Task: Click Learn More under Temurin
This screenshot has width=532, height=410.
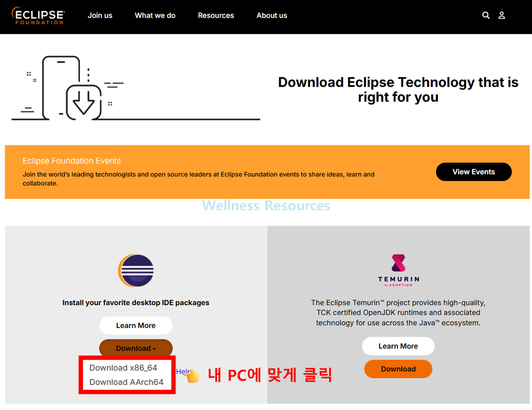Action: point(398,346)
